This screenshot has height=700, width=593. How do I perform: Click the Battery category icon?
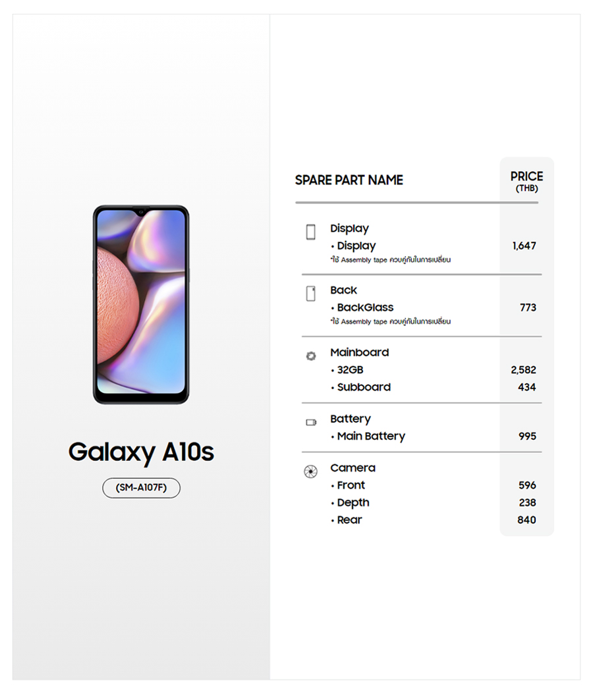[x=311, y=422]
